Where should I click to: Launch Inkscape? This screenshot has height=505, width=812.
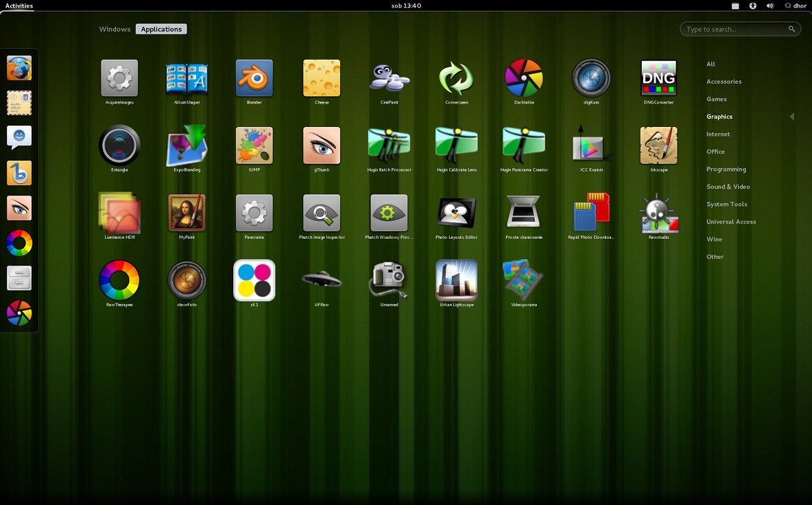click(x=658, y=145)
